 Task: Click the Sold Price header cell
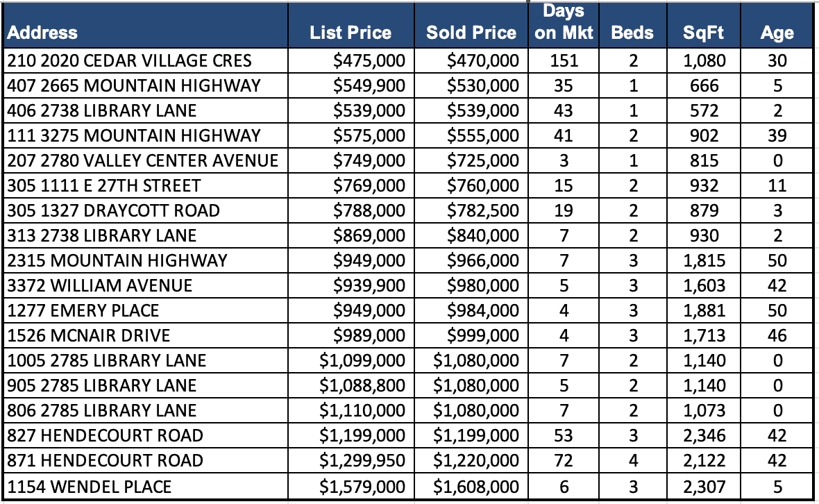471,33
